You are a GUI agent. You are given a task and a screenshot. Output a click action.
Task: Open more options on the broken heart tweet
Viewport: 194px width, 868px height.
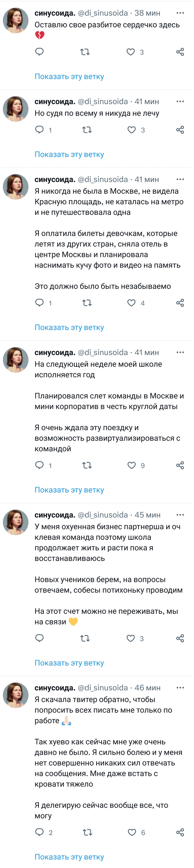[180, 13]
